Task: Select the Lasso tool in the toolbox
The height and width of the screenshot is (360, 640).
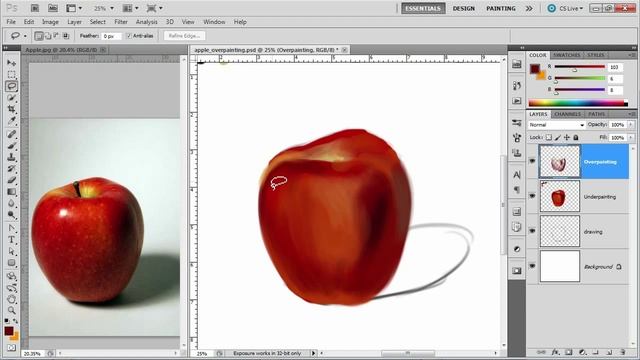Action: click(11, 86)
